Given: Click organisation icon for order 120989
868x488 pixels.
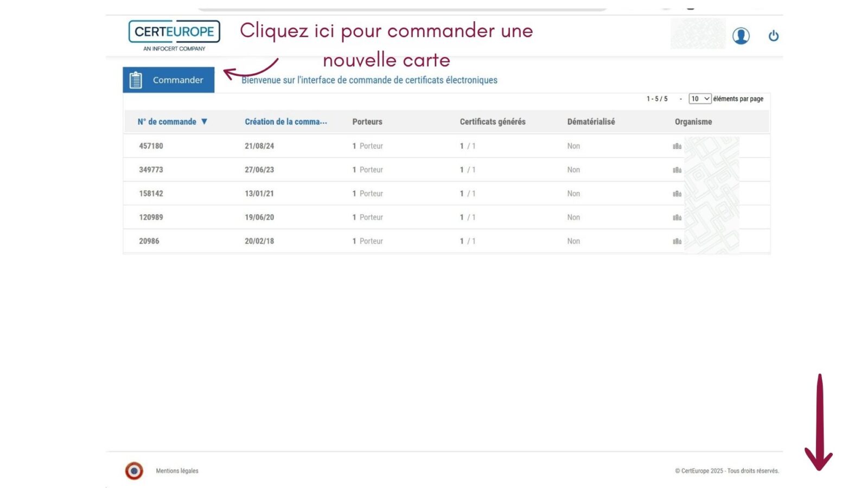Looking at the screenshot, I should (x=677, y=217).
